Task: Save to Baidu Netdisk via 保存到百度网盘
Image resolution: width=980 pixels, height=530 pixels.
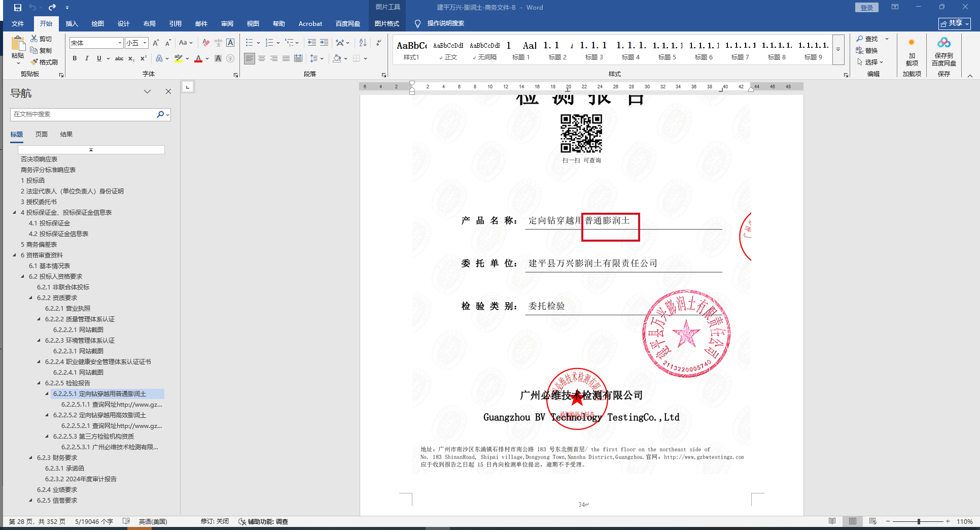Action: coord(943,52)
